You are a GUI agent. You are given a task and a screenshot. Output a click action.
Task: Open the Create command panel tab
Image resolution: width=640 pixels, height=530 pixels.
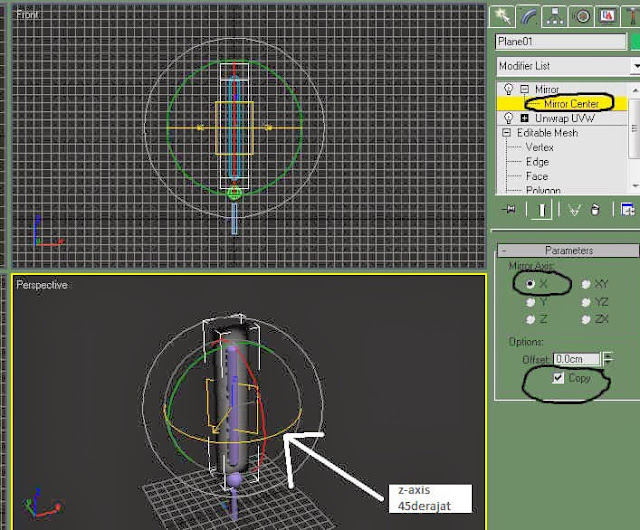502,17
